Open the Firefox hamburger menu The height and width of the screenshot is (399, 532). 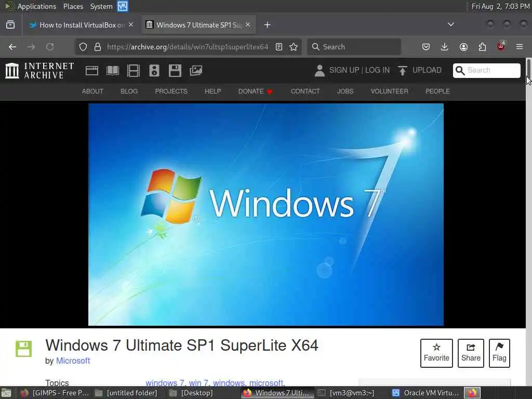pyautogui.click(x=520, y=47)
